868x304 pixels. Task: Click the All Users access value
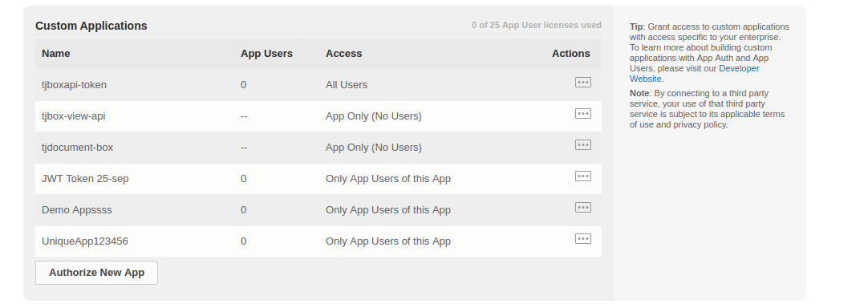point(347,85)
